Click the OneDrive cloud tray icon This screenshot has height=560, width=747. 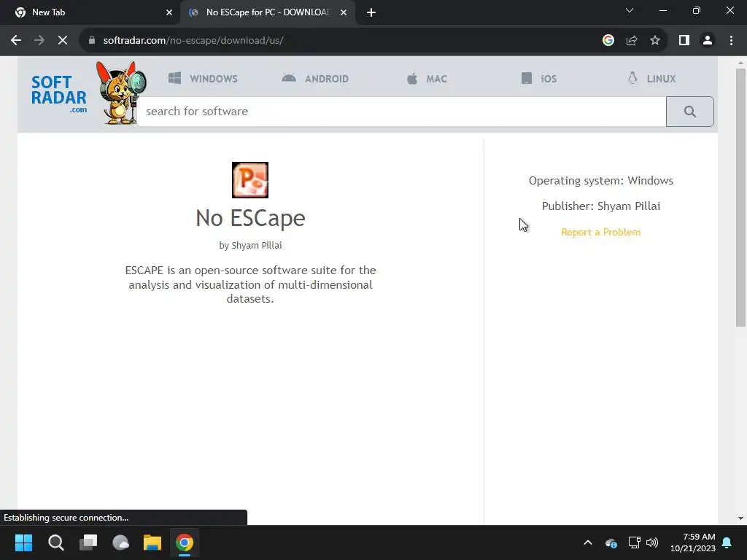tap(611, 542)
